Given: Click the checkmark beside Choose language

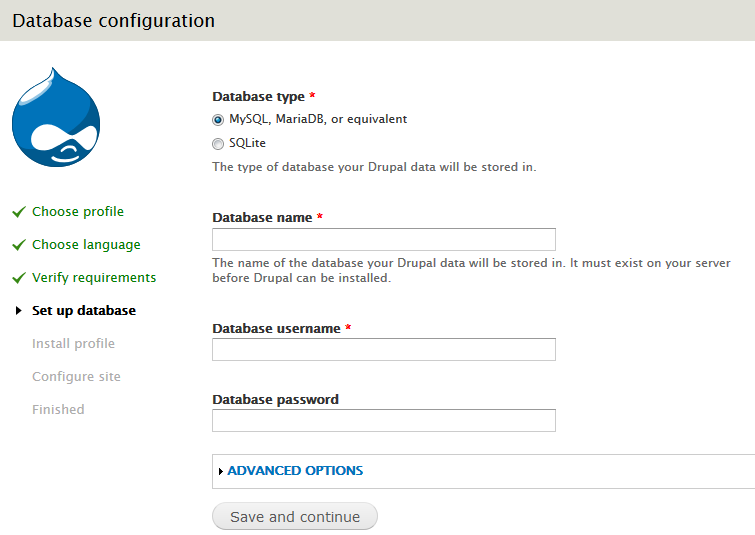Looking at the screenshot, I should [x=18, y=245].
